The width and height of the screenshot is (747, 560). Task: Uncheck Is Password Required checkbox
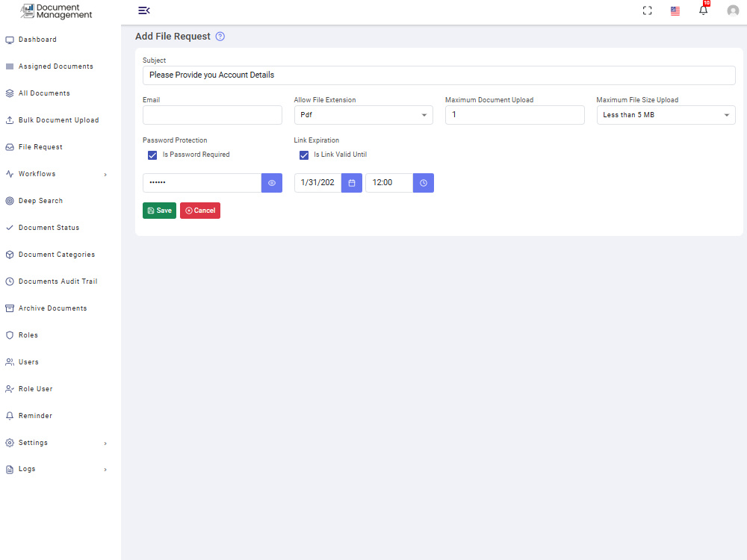click(152, 155)
